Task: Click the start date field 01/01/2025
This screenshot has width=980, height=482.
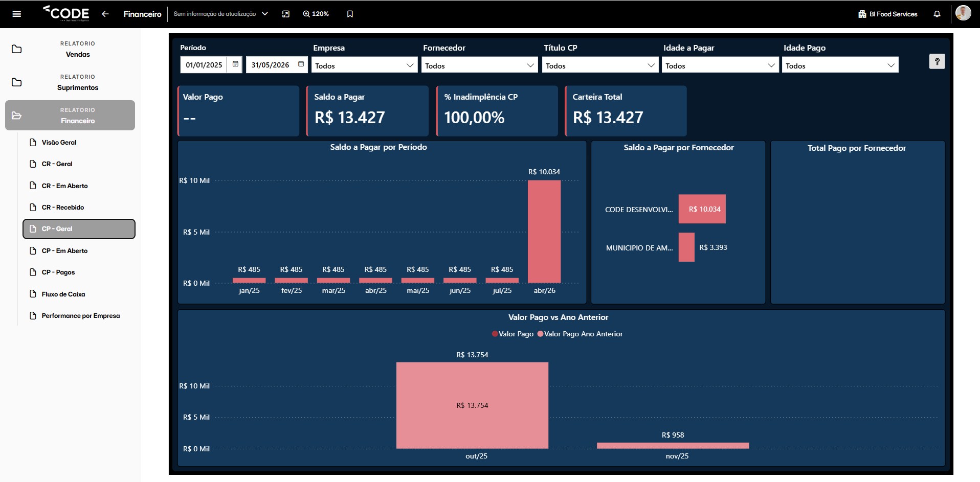Action: 204,65
